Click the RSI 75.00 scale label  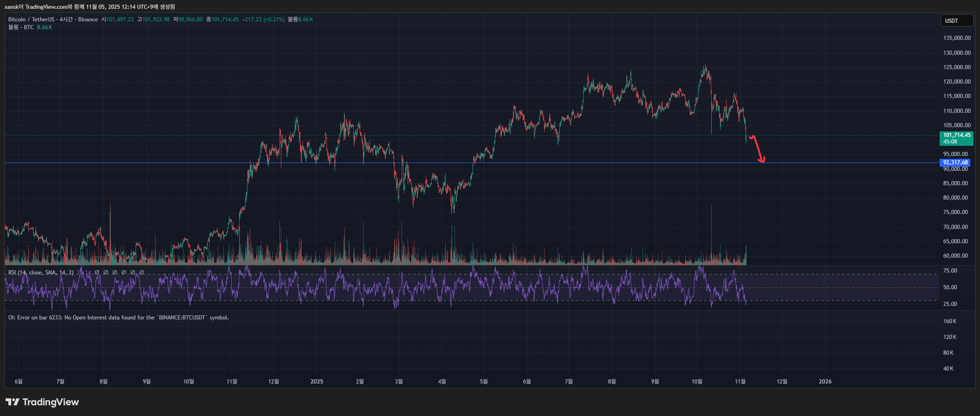click(x=950, y=271)
